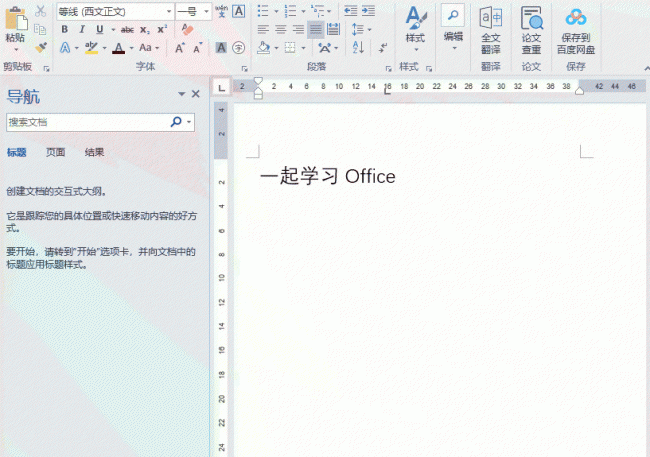Click the Phonetic Guide (wén) icon
Viewport: 650px width, 457px height.
tap(221, 11)
